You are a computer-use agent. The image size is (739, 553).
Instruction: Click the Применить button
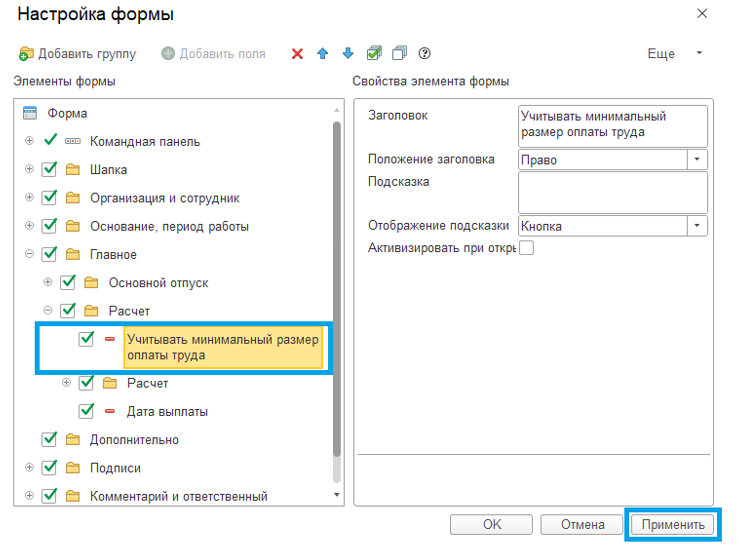tap(673, 524)
